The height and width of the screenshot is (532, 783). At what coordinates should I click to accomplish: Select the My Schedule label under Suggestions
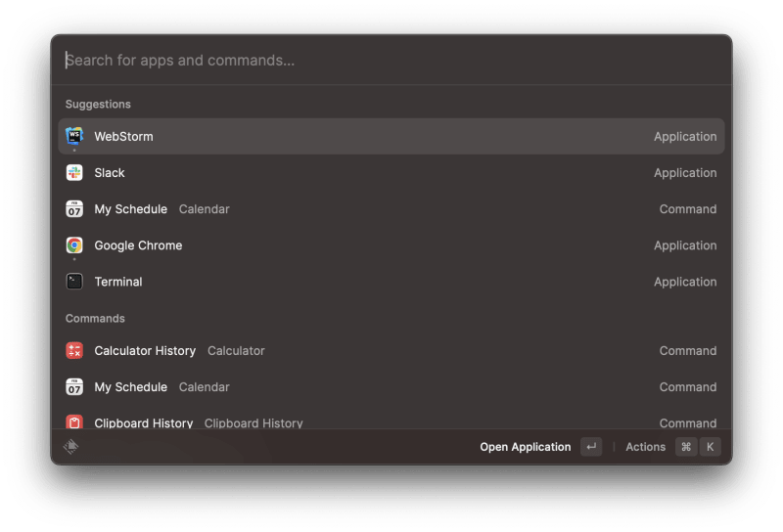(131, 209)
